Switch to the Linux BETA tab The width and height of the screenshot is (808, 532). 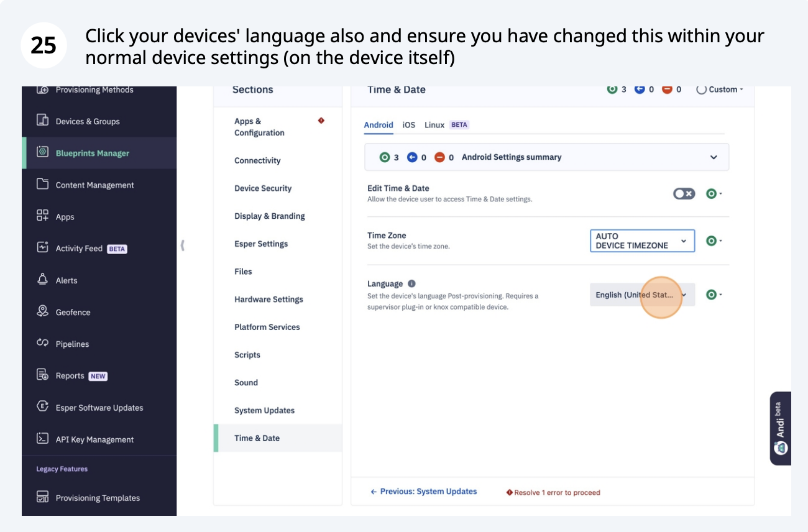pyautogui.click(x=446, y=125)
